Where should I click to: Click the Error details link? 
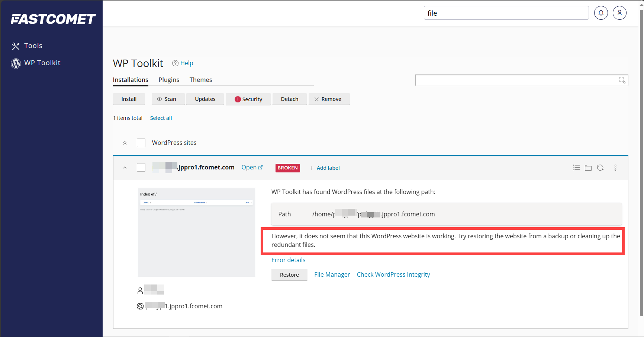point(288,260)
